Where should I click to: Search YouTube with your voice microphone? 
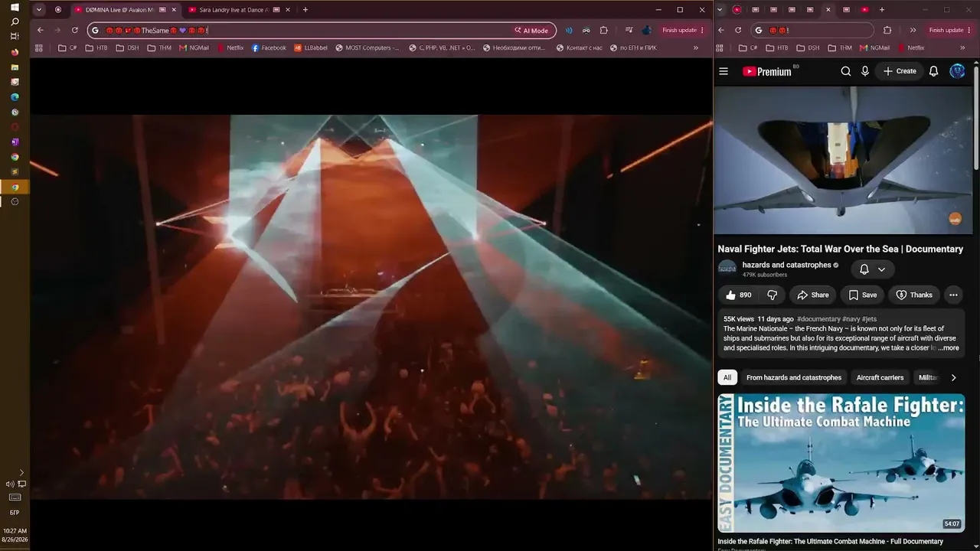point(865,71)
